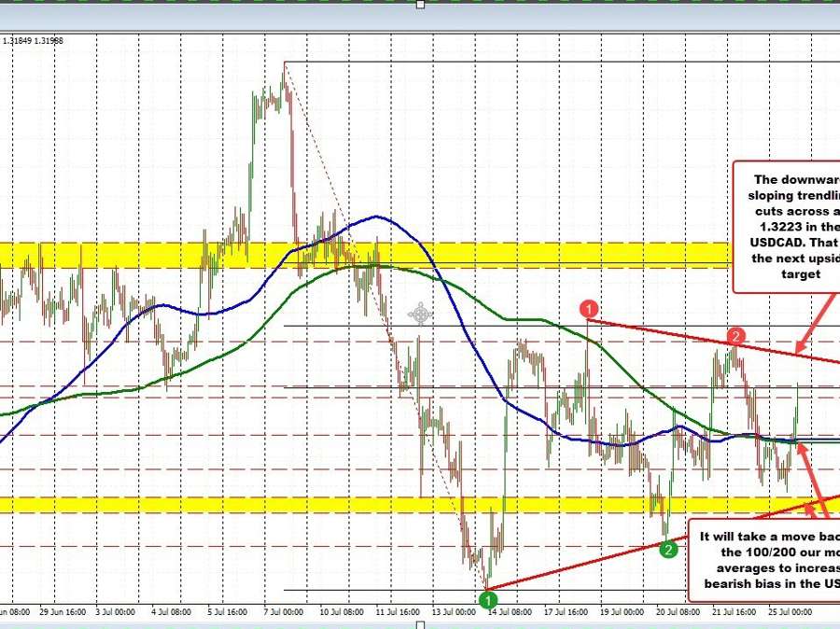
Task: Select the green circle marker numbered 2
Action: point(668,550)
